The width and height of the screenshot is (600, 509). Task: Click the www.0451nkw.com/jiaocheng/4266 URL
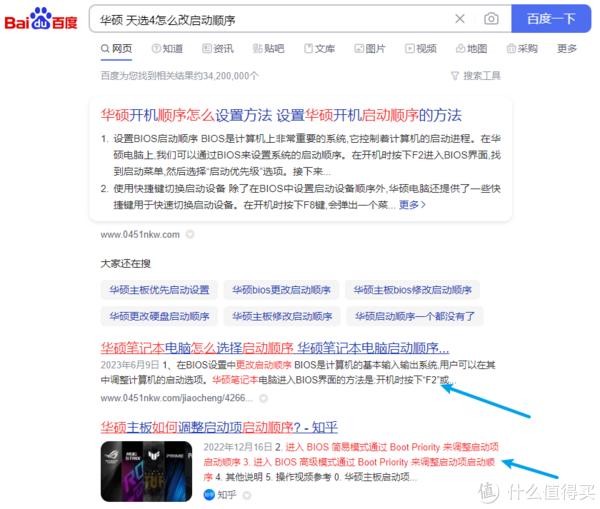176,398
